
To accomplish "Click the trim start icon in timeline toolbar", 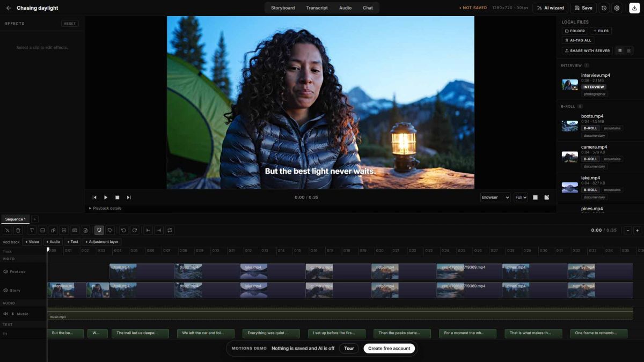I will coord(148,230).
